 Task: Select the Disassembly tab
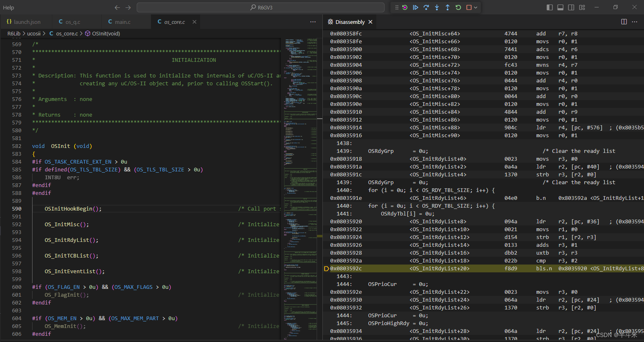(x=350, y=22)
